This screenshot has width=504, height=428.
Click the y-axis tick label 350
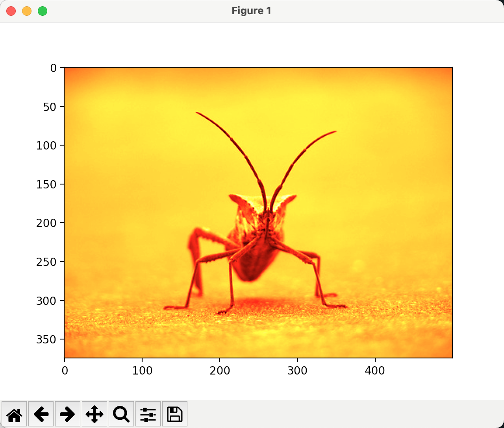coord(46,339)
